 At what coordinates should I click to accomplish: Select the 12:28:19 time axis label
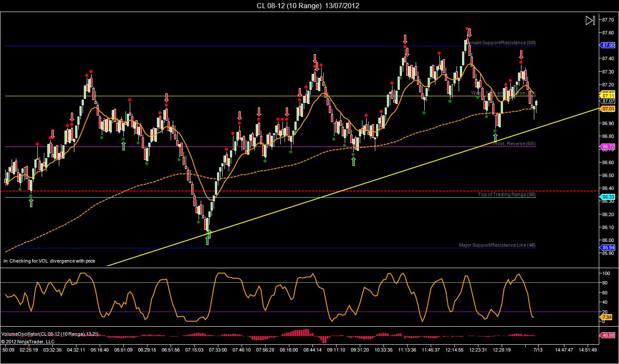point(502,350)
